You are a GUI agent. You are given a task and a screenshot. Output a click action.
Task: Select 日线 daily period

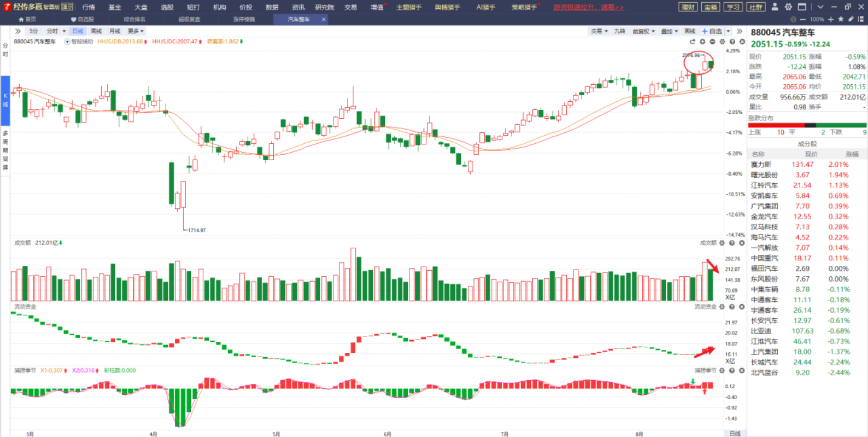(x=78, y=31)
